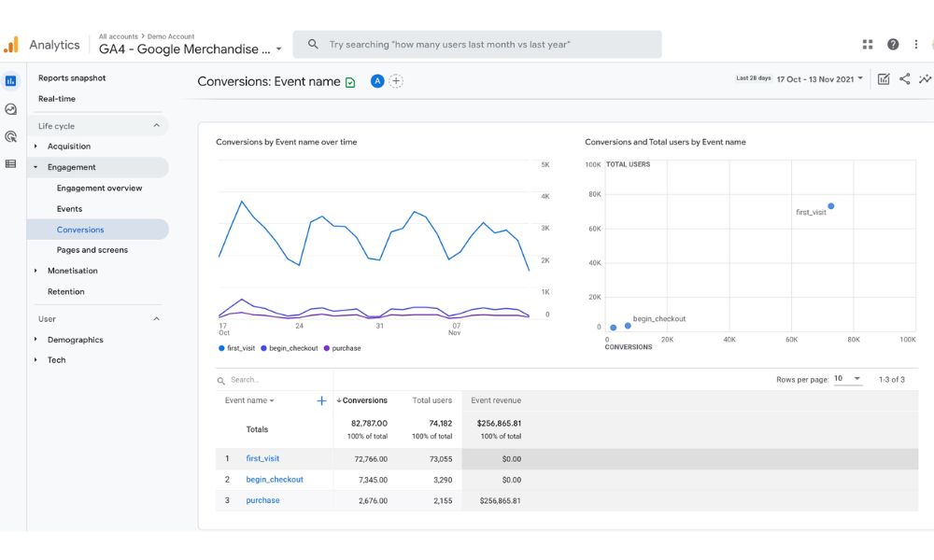Image resolution: width=934 pixels, height=560 pixels.
Task: Click the green report status check icon
Action: point(350,83)
